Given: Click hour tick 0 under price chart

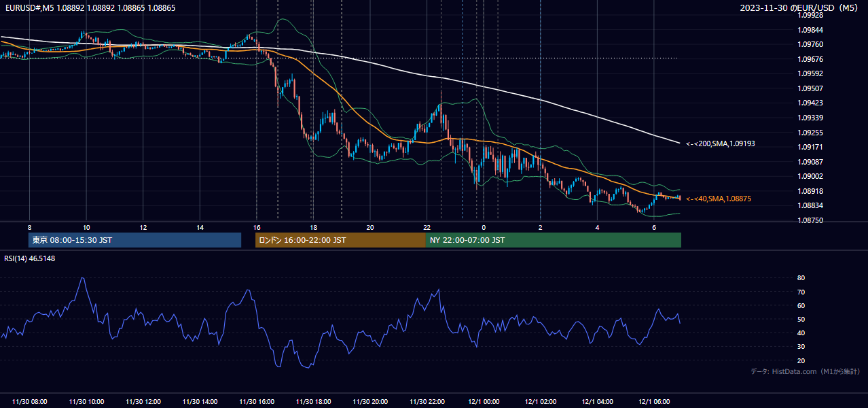Looking at the screenshot, I should [484, 227].
